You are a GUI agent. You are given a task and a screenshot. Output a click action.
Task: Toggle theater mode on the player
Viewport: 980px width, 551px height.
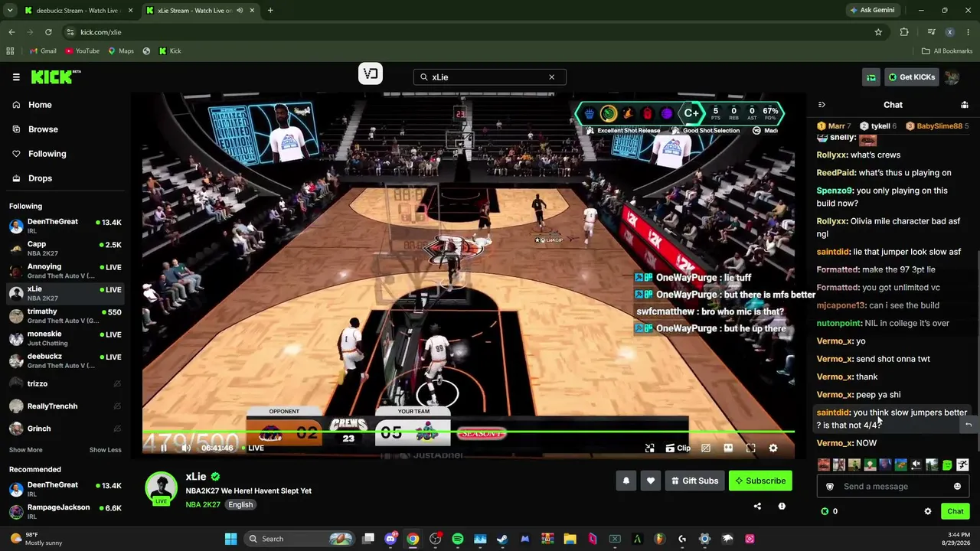point(728,448)
